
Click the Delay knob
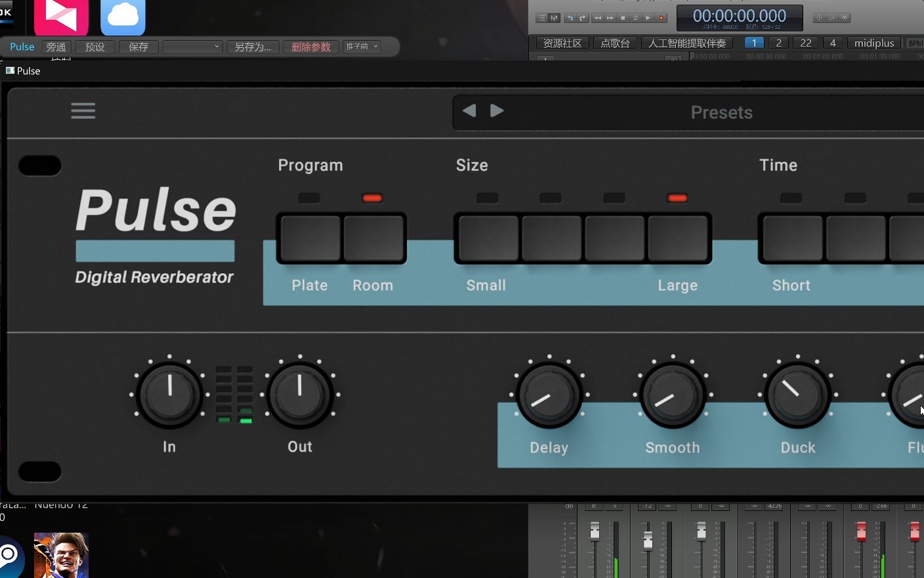click(x=549, y=395)
